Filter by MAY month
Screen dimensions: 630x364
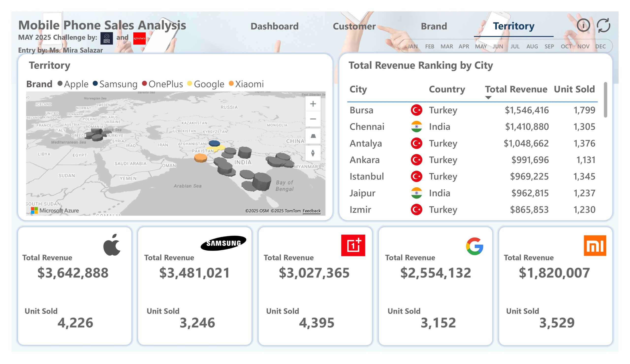[x=481, y=46]
